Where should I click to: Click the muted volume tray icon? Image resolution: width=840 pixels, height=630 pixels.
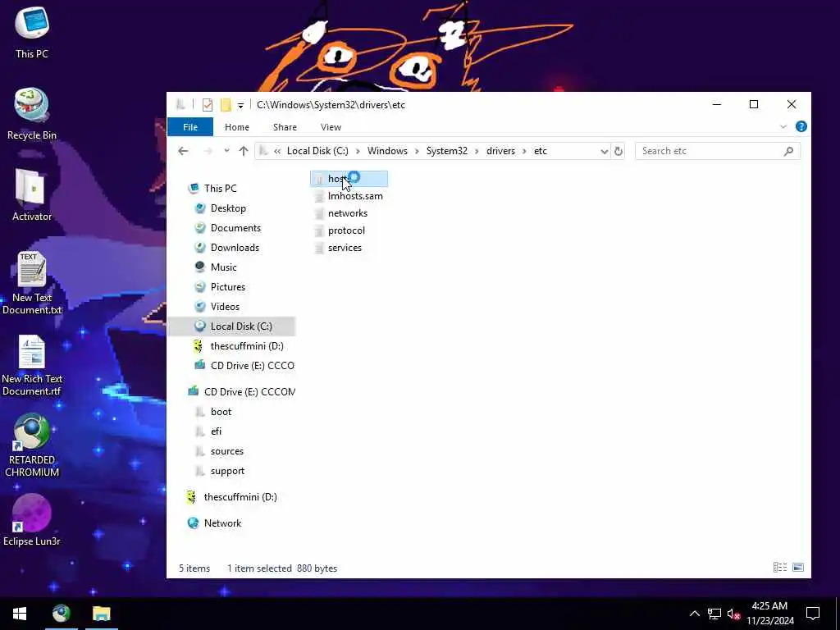[733, 614]
